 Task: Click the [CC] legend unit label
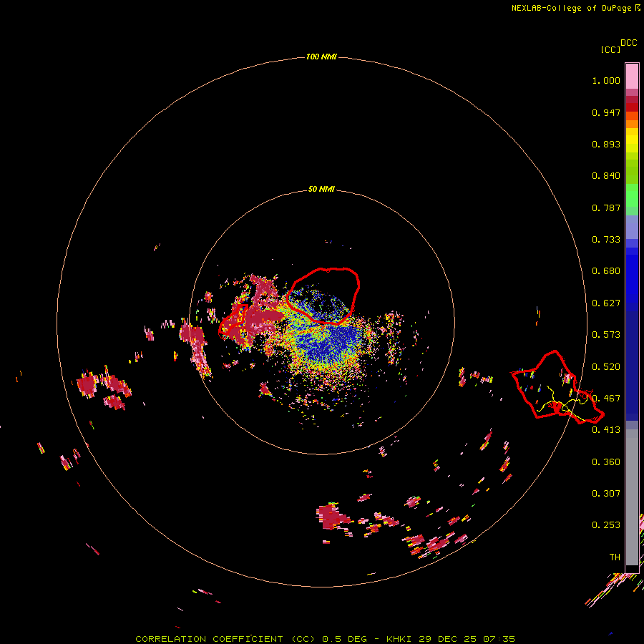click(x=610, y=49)
